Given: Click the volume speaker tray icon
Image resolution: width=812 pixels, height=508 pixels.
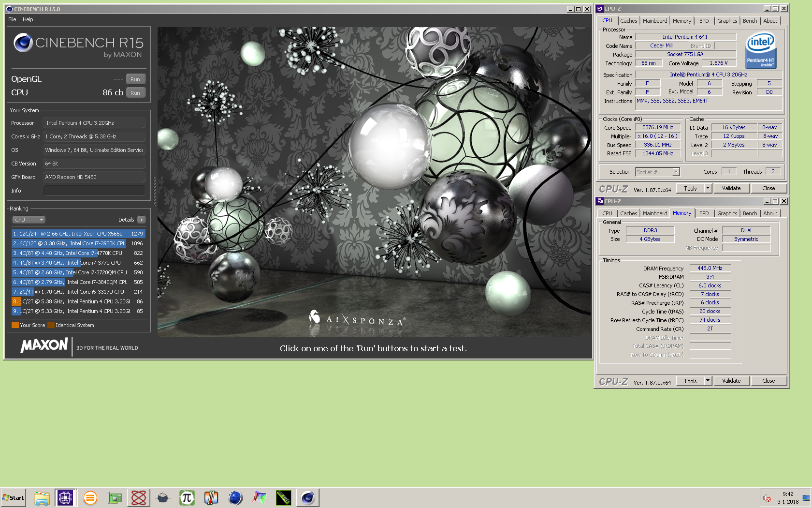Looking at the screenshot, I should pyautogui.click(x=767, y=498).
